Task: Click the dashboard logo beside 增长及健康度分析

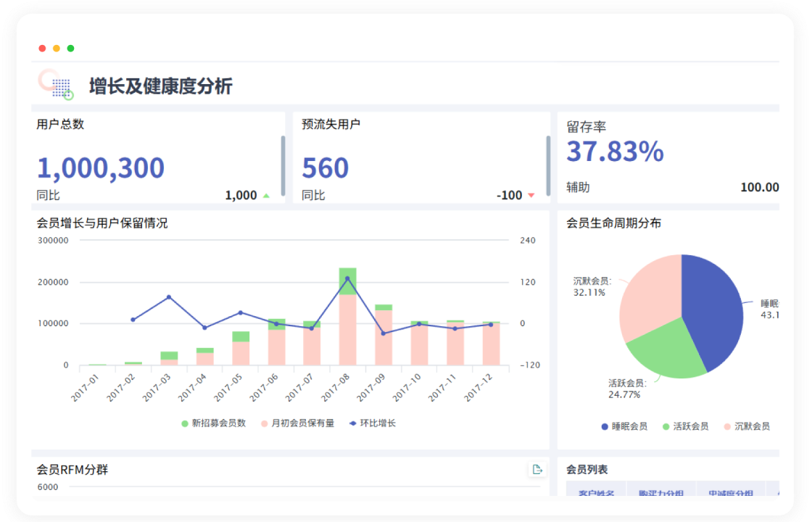Action: pos(56,84)
